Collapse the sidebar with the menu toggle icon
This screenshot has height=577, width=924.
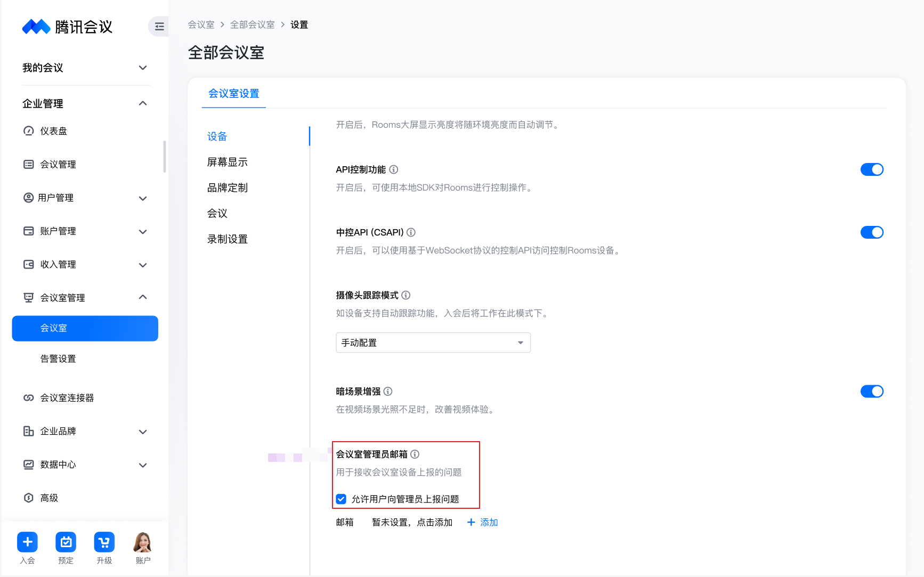click(159, 26)
